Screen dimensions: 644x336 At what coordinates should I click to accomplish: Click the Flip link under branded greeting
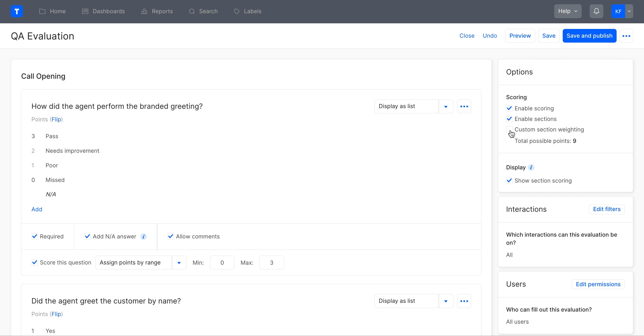[56, 119]
